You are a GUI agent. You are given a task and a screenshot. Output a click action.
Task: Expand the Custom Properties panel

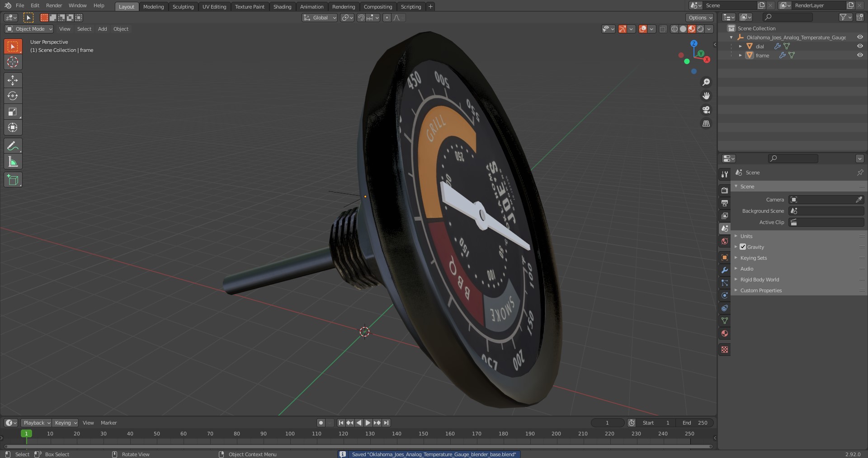tap(799, 290)
